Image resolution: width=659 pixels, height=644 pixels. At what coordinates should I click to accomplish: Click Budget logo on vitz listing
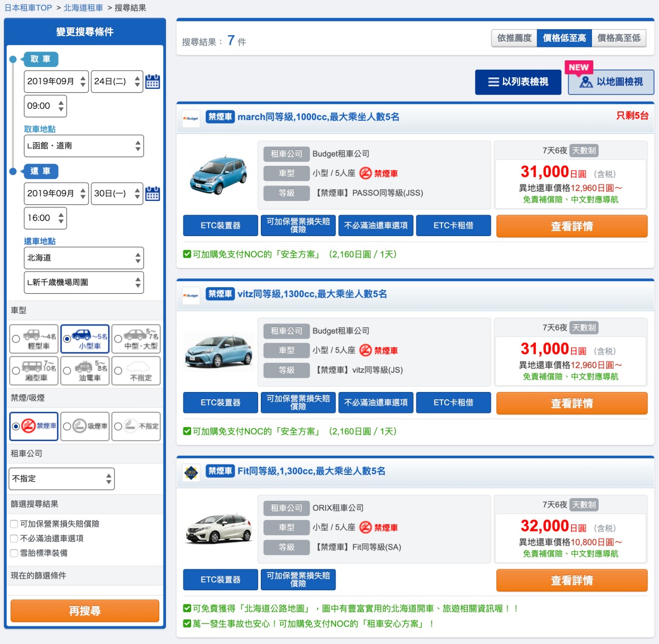point(191,295)
